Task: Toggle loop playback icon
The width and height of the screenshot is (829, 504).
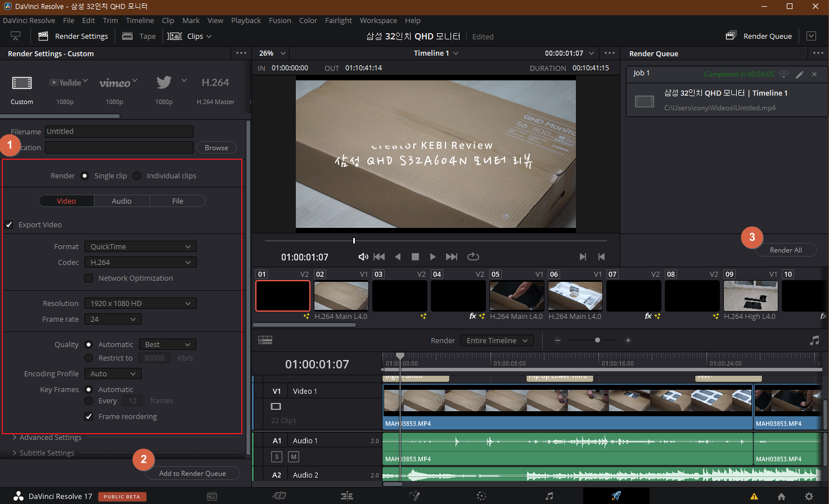Action: pyautogui.click(x=473, y=256)
